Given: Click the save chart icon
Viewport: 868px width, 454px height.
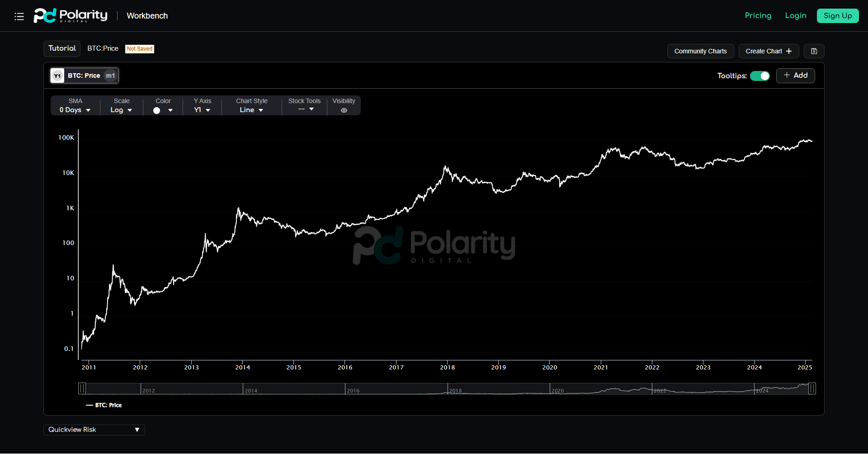Looking at the screenshot, I should tap(814, 51).
